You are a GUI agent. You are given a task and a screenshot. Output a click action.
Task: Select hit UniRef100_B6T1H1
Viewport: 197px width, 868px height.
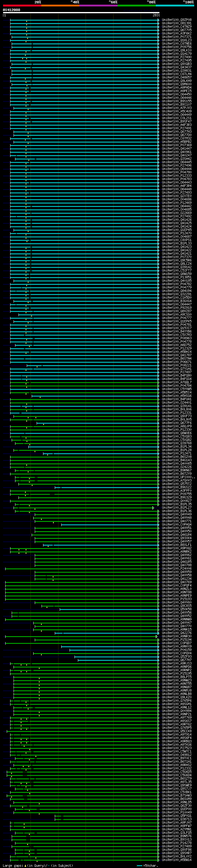177,761
